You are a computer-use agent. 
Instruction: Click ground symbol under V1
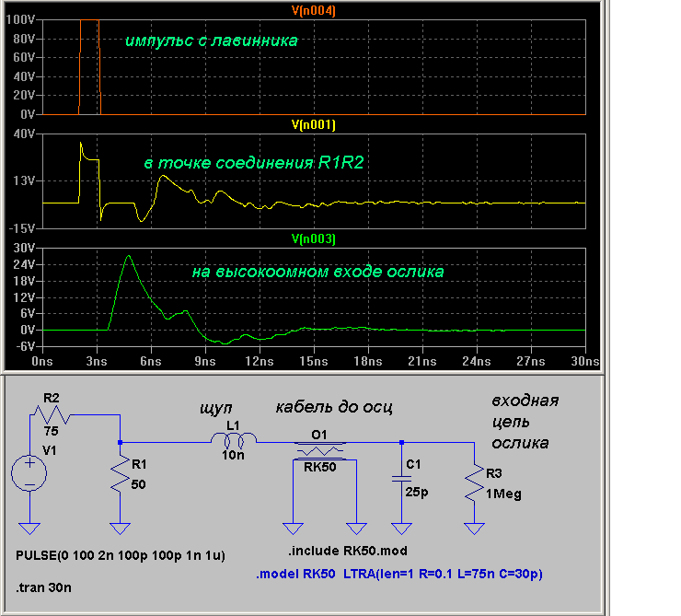pyautogui.click(x=29, y=529)
